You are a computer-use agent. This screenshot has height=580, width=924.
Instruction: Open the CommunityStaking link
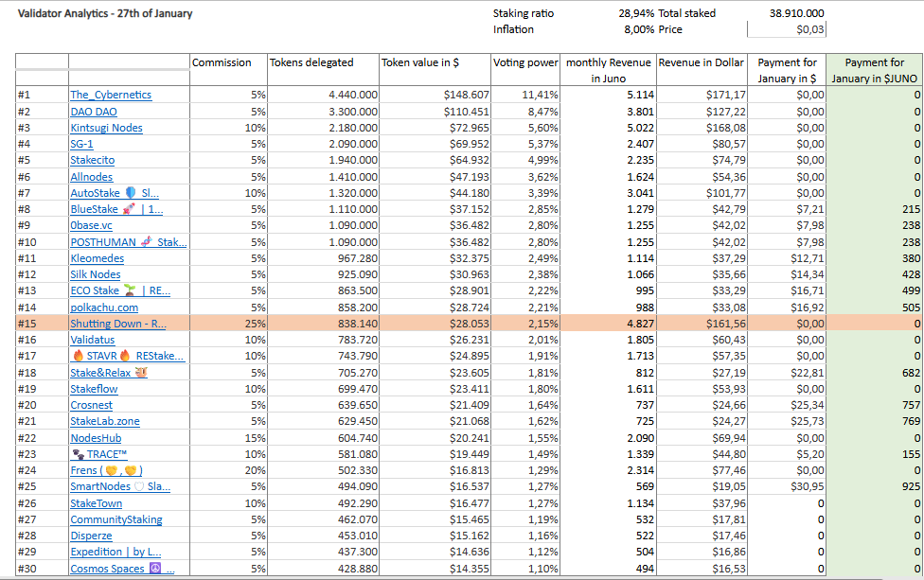116,519
